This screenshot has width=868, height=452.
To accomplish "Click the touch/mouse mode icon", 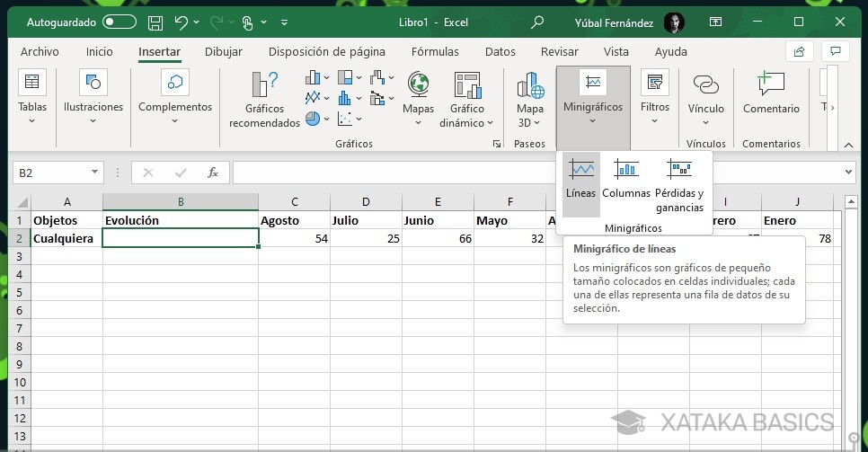I will (x=247, y=22).
